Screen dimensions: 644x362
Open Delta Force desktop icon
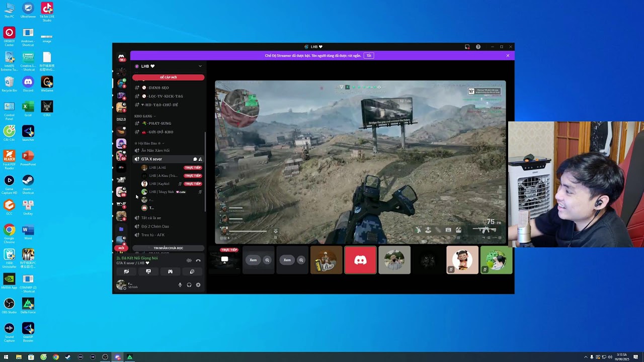click(28, 306)
